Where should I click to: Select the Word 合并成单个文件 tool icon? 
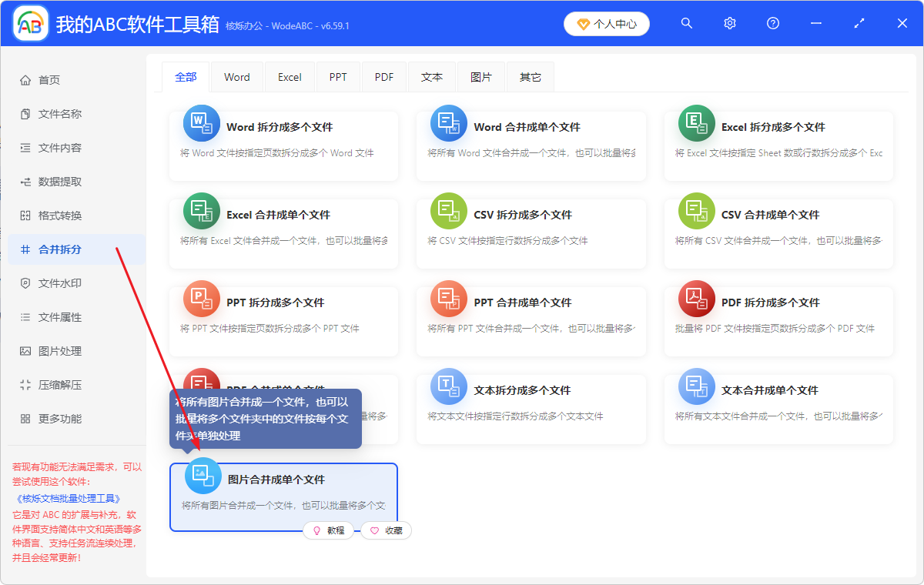point(448,123)
